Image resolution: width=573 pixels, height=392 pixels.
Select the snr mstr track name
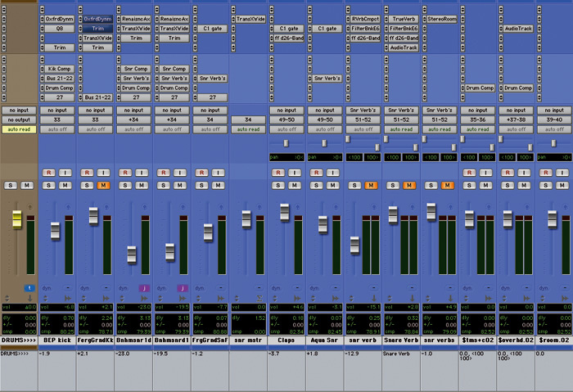point(249,339)
